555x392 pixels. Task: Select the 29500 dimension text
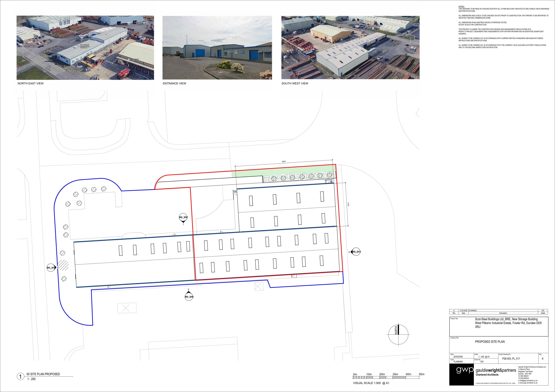[x=284, y=161]
